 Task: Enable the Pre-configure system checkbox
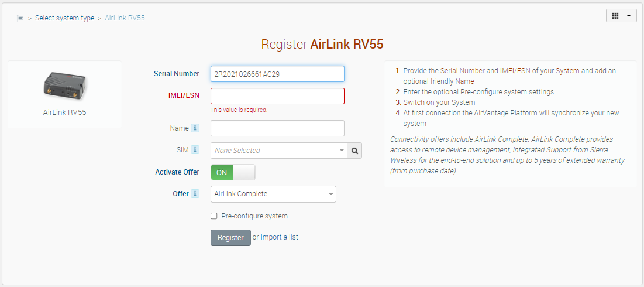point(214,216)
